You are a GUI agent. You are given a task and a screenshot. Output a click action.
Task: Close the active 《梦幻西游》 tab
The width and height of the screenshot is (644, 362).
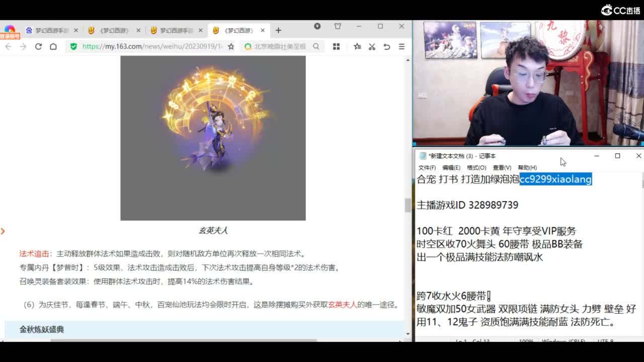263,31
